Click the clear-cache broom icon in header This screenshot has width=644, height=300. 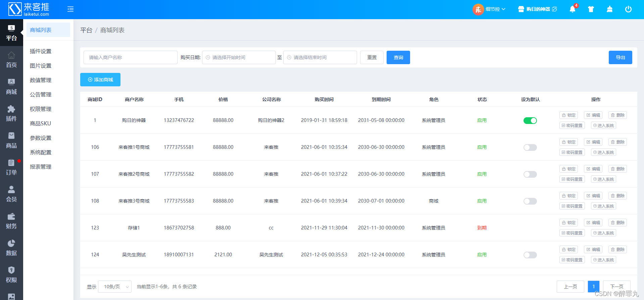pos(609,9)
